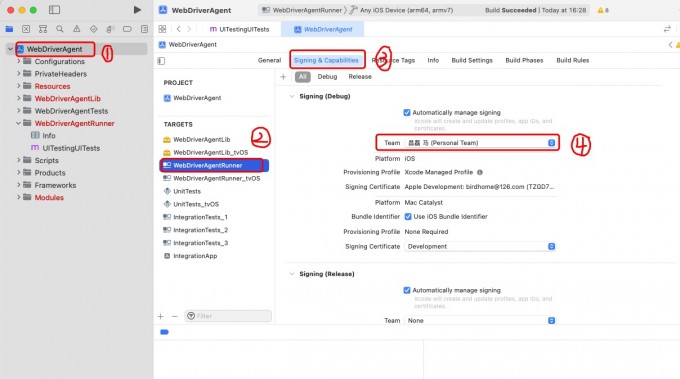The height and width of the screenshot is (379, 680).
Task: Open the Debug navigator icon
Action: click(x=110, y=29)
